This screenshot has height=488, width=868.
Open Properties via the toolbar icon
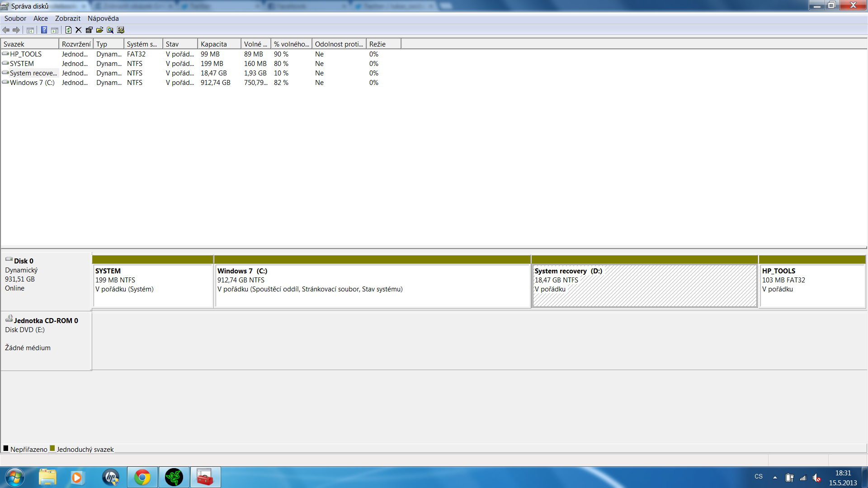(89, 30)
